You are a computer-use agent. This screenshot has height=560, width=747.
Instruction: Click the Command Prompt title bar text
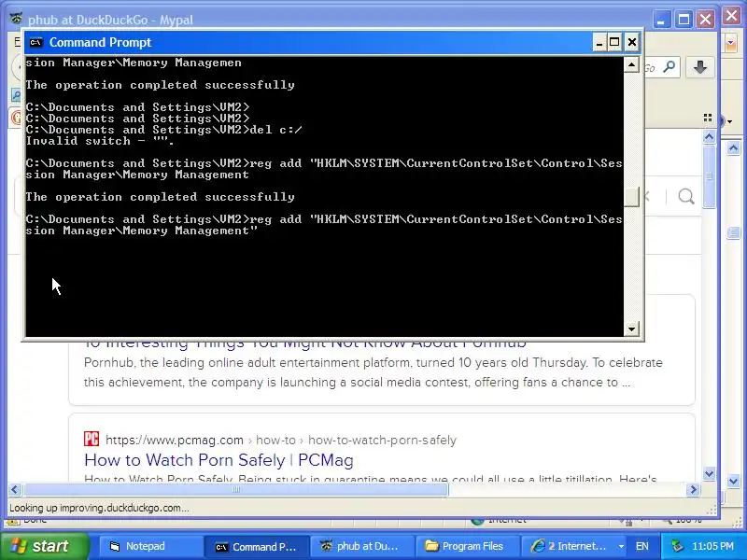(100, 42)
